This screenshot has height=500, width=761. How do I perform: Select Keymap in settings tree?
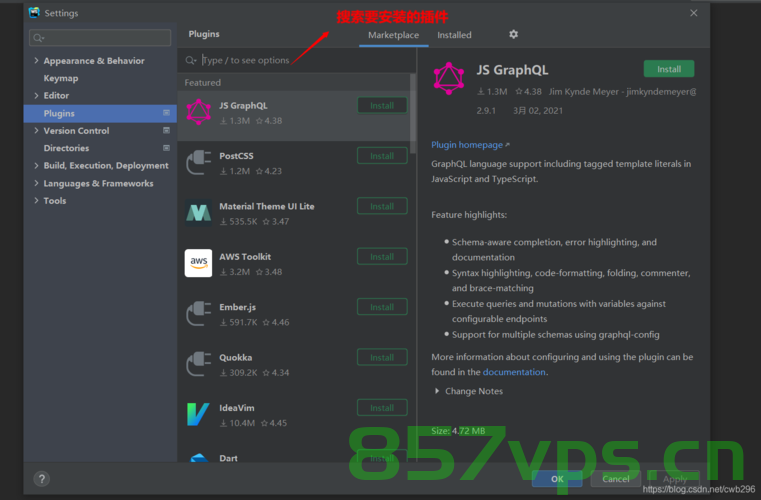(61, 78)
